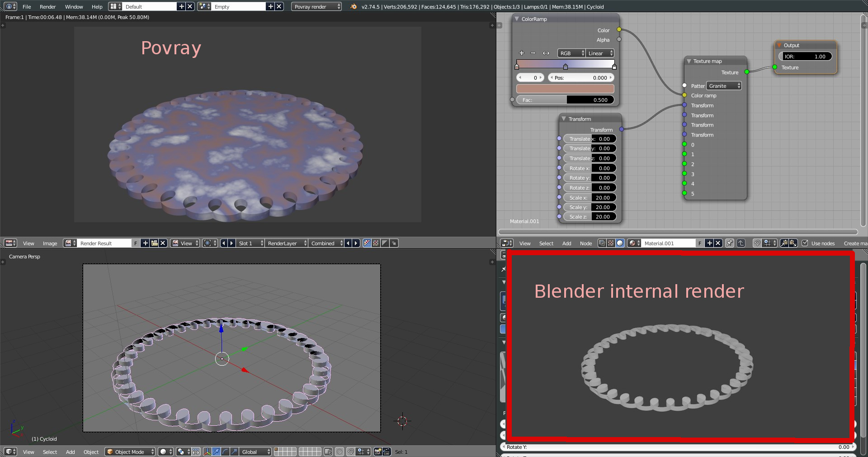This screenshot has width=868, height=457.
Task: Pin the node tree with the pushpin icon
Action: tap(729, 243)
